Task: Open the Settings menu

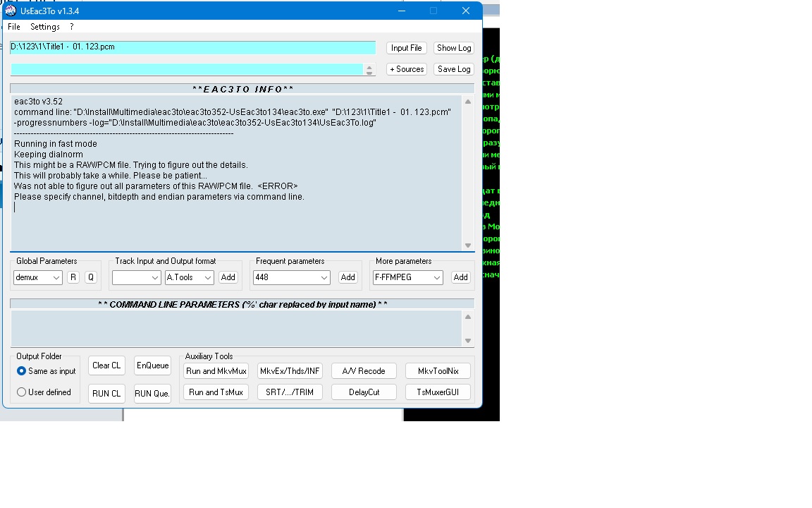Action: tap(45, 27)
